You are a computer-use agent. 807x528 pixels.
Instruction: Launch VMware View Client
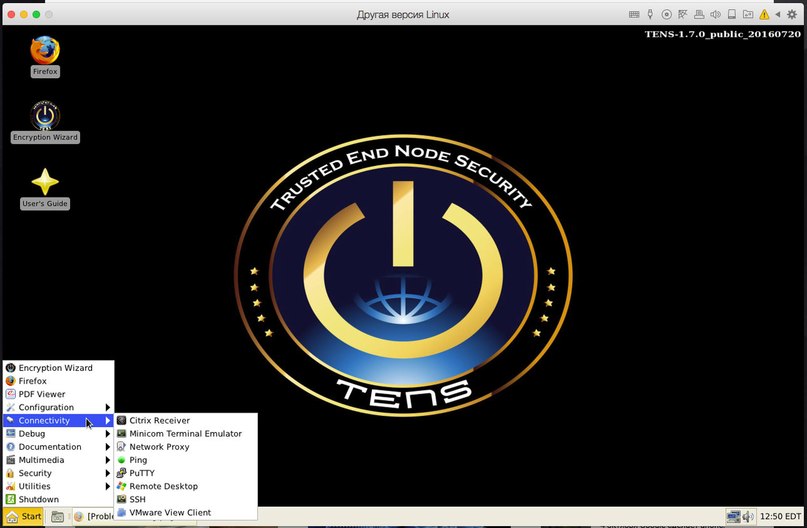[x=185, y=513]
